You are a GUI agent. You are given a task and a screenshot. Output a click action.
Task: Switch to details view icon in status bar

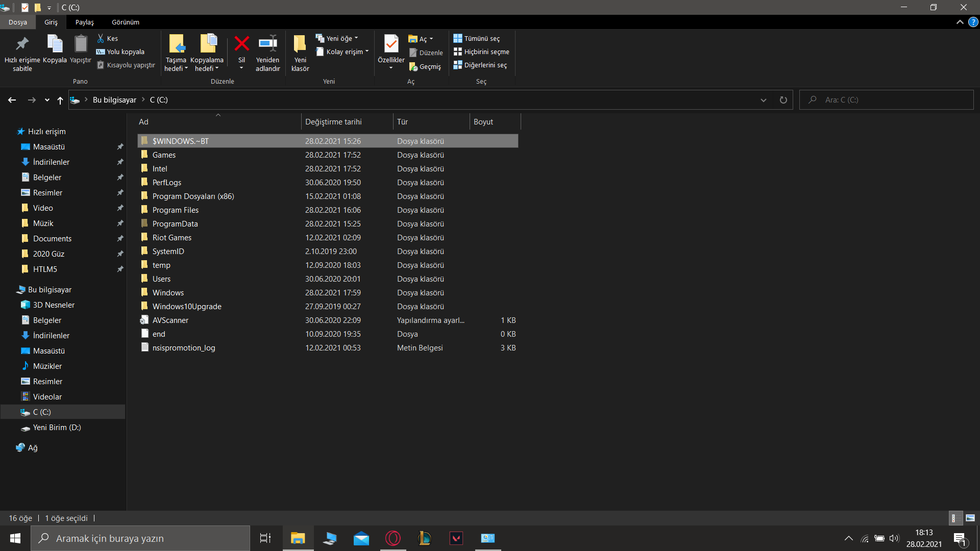coord(955,518)
